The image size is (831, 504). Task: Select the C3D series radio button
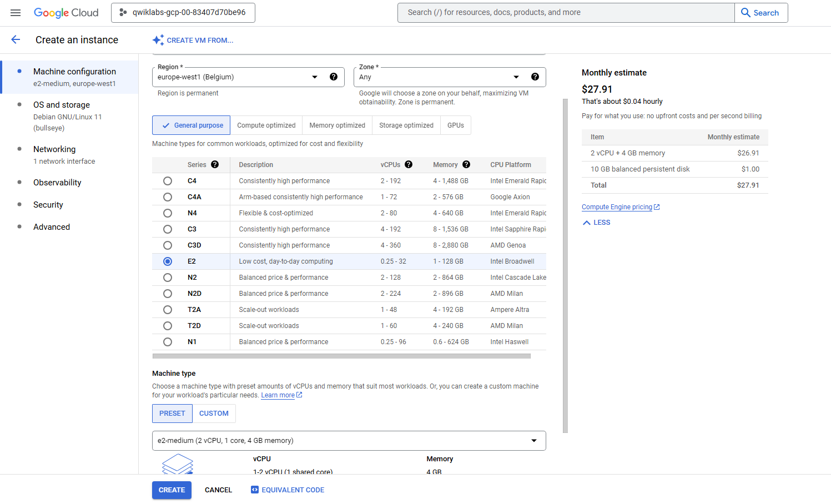(168, 245)
